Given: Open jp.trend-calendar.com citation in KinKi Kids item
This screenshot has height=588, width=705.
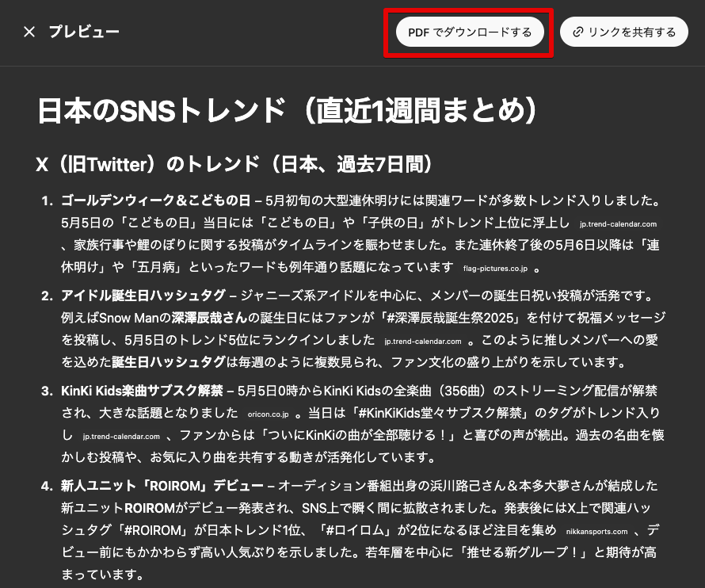Looking at the screenshot, I should [121, 437].
